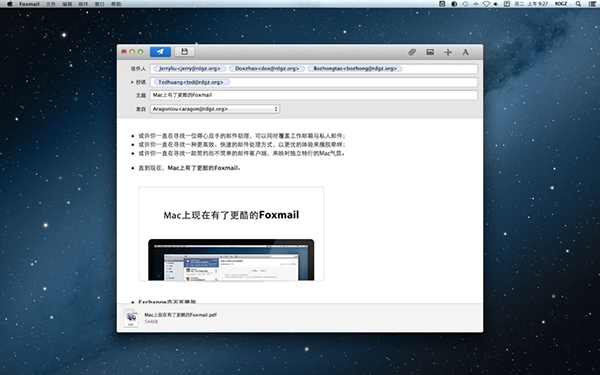Viewport: 600px width, 375px height.
Task: Send the email with the paper plane button
Action: tap(160, 52)
